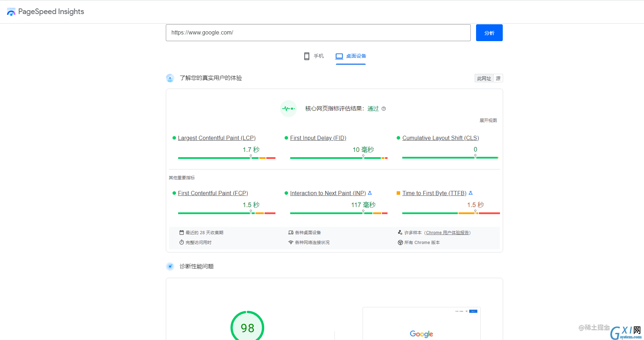Open the 通过 assessment result link
Screen dimensions: 644x340
373,109
